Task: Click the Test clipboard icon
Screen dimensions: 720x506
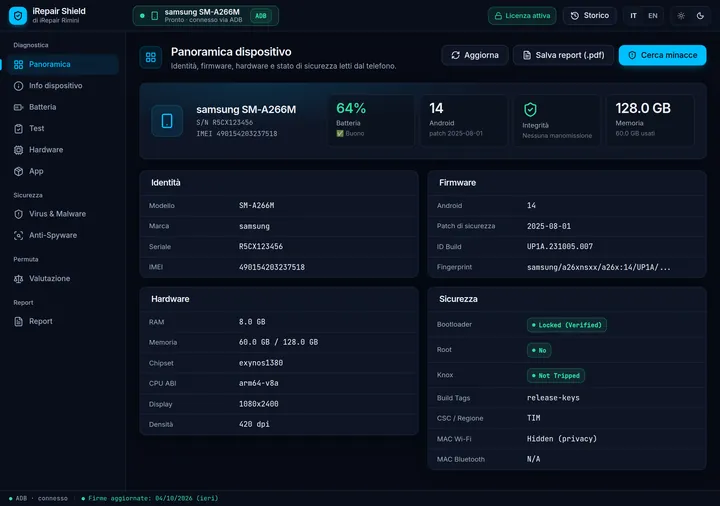Action: [18, 129]
